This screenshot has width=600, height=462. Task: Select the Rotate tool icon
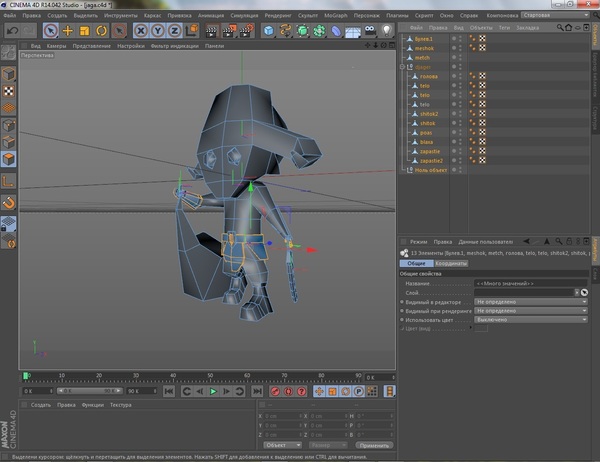[x=101, y=31]
